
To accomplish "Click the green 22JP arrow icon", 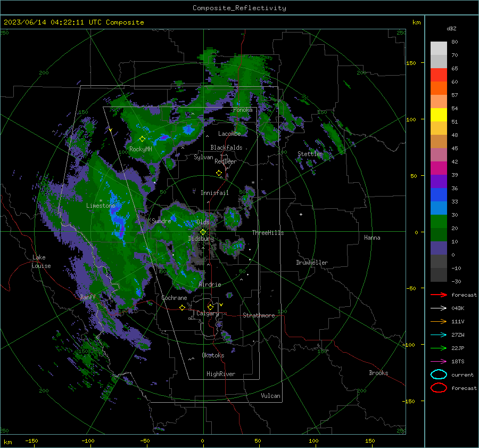I will 439,348.
